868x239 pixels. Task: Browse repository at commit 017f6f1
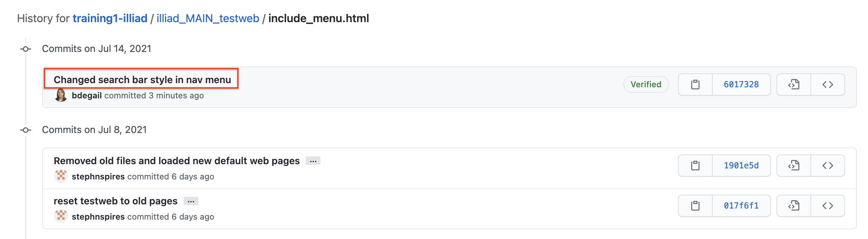[828, 206]
